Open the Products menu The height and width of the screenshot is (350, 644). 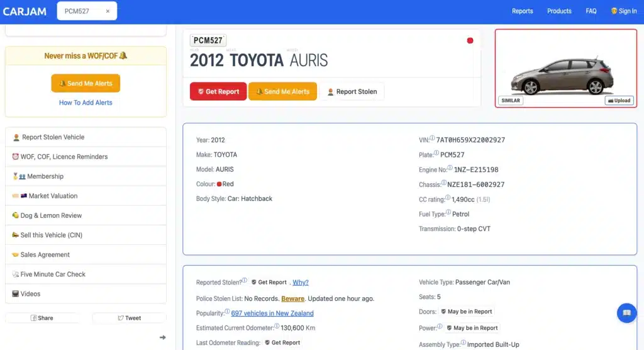(559, 11)
